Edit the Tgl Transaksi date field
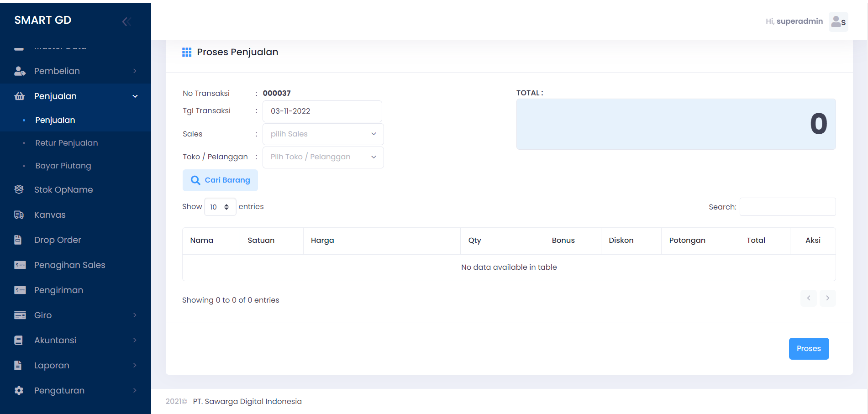 322,111
